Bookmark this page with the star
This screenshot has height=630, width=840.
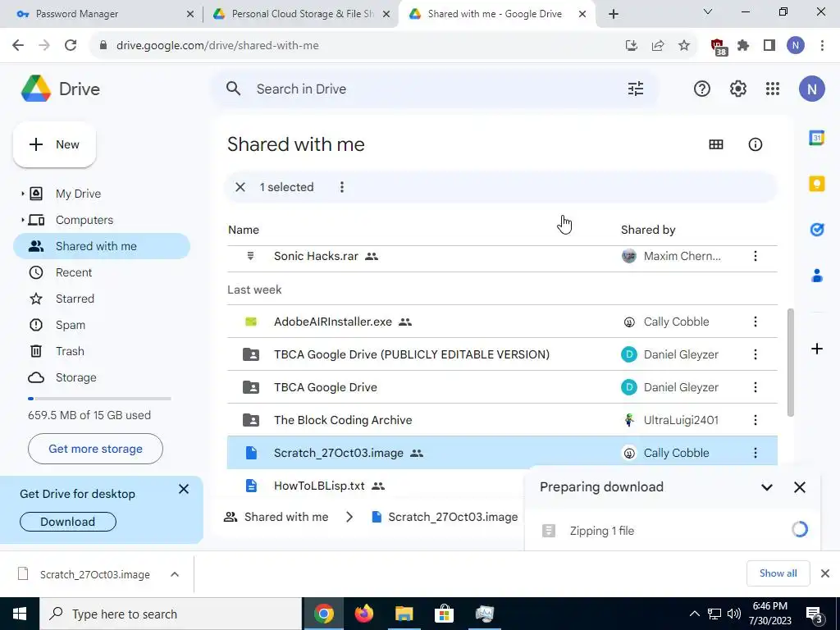(x=683, y=46)
